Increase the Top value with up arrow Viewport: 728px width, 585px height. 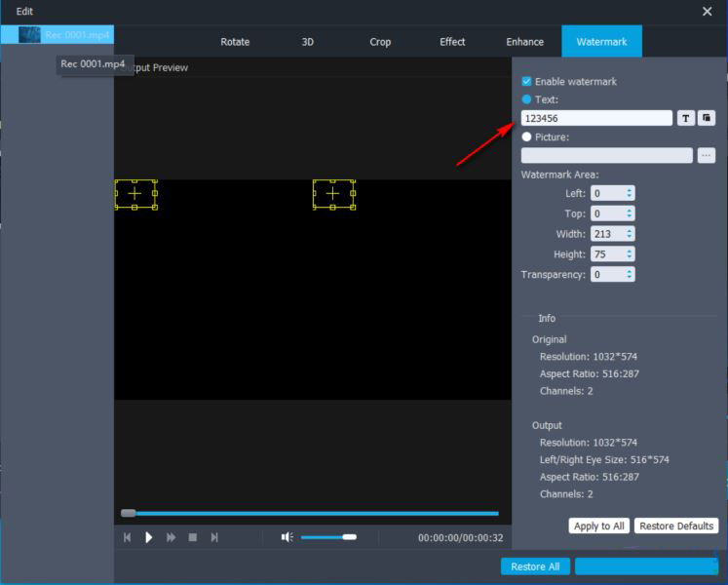[630, 211]
